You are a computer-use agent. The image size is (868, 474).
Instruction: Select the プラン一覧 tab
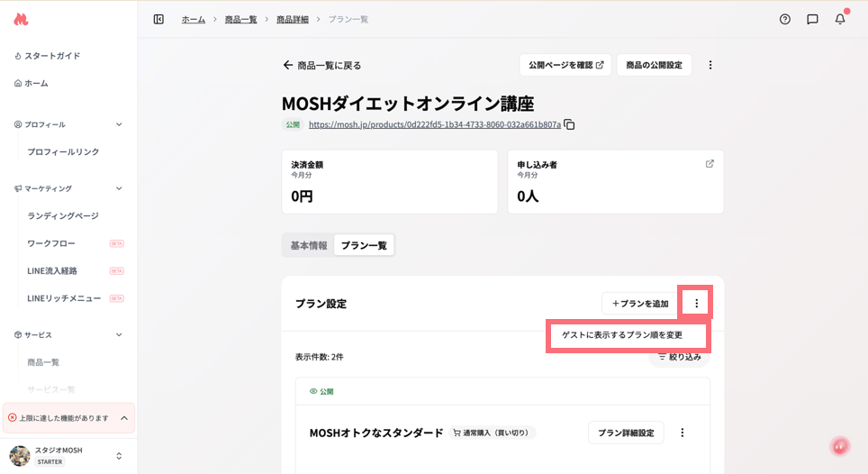pyautogui.click(x=364, y=245)
